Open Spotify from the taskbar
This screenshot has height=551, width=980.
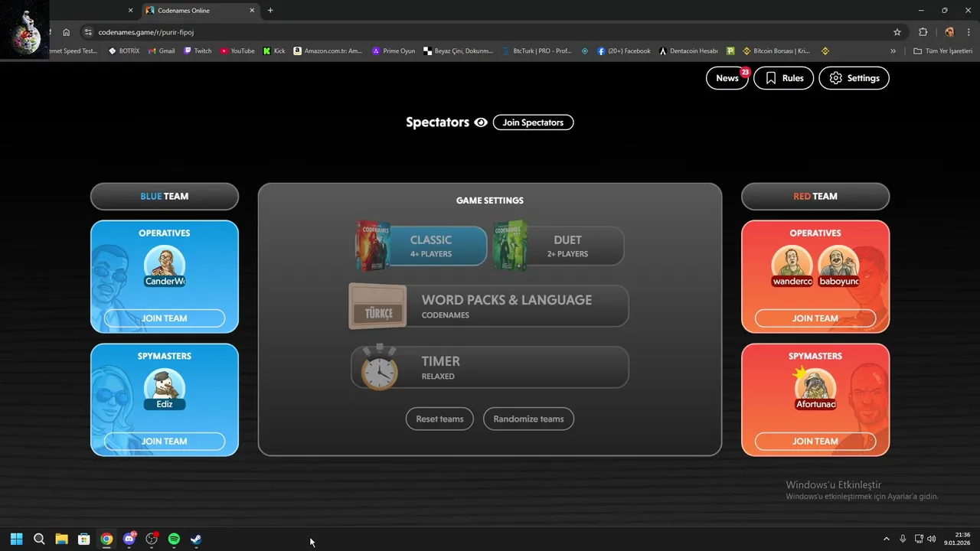pos(174,539)
